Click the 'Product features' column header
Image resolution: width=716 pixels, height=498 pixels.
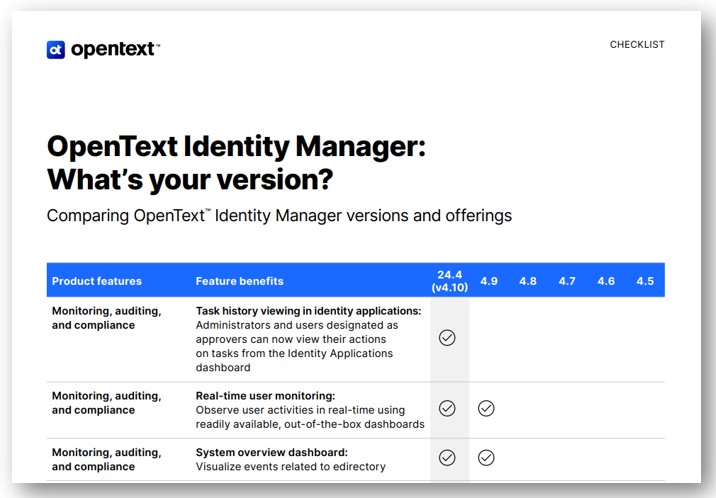97,281
